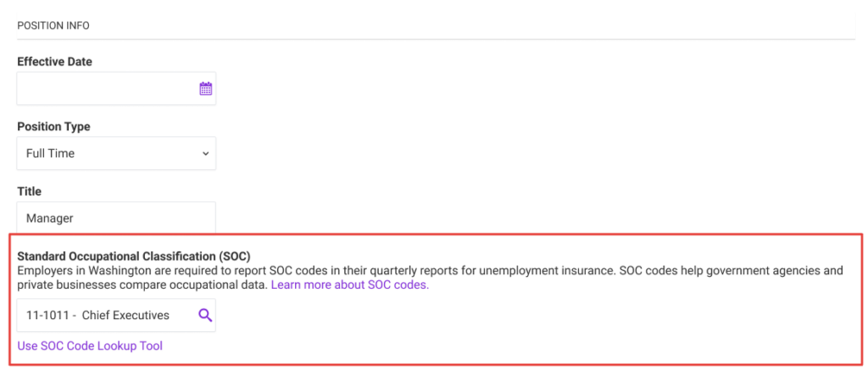Click the divider line under POSITION INFO
868x370 pixels.
pos(436,39)
